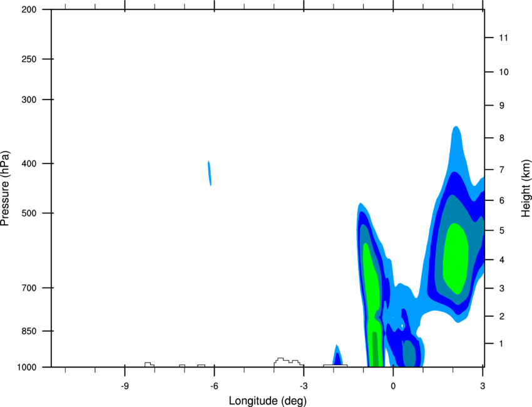The image size is (532, 407).
Task: Click the -6 longitude tick label
Action: tap(214, 386)
